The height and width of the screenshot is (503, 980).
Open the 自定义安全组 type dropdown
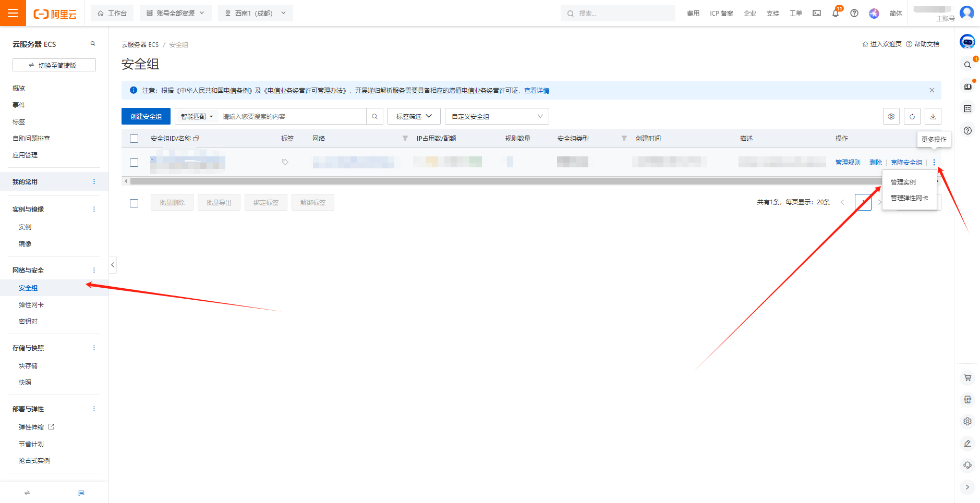point(497,116)
